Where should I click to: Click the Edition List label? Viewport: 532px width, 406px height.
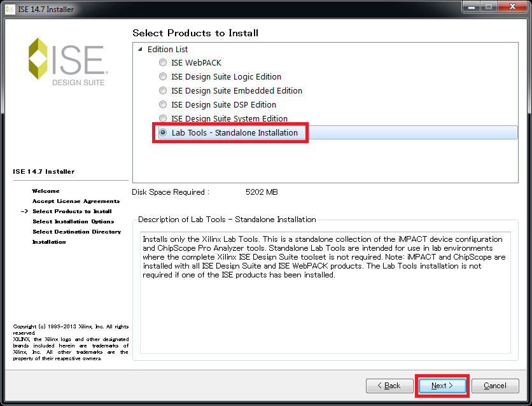(x=167, y=49)
